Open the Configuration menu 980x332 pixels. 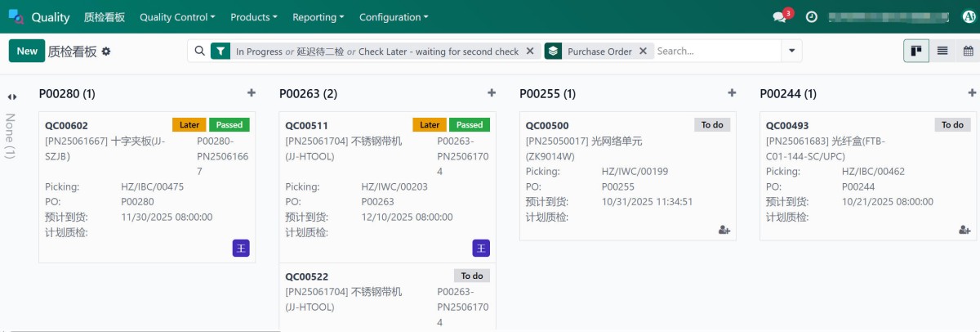coord(393,17)
